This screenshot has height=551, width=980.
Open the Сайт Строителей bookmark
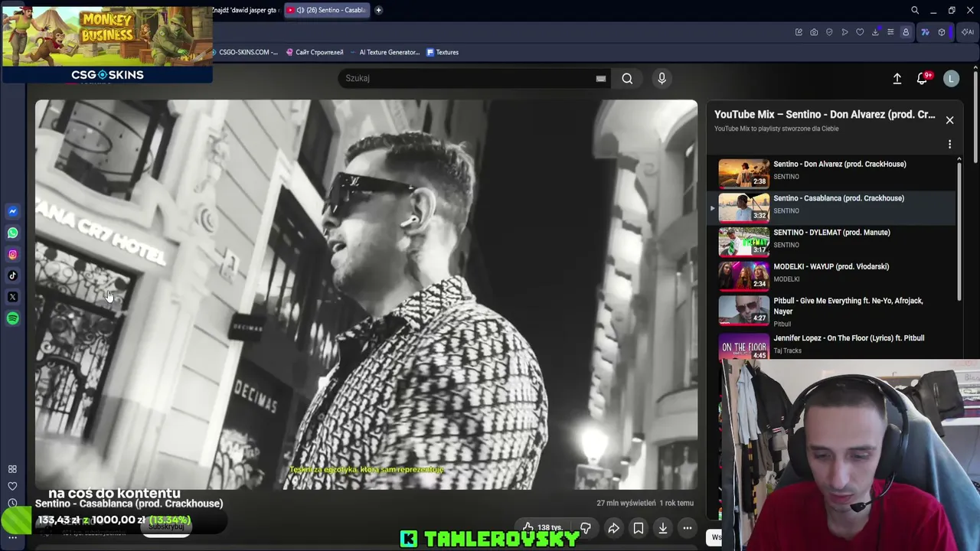(315, 52)
